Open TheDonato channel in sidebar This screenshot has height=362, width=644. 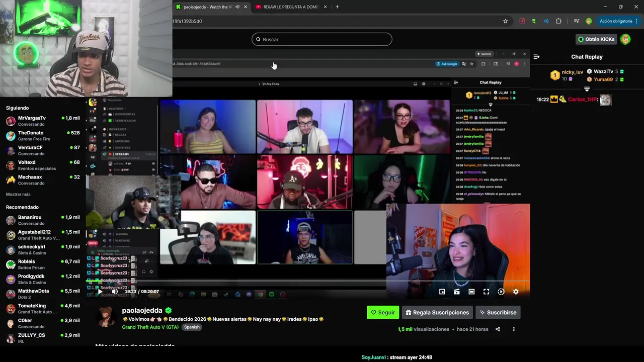coord(43,136)
